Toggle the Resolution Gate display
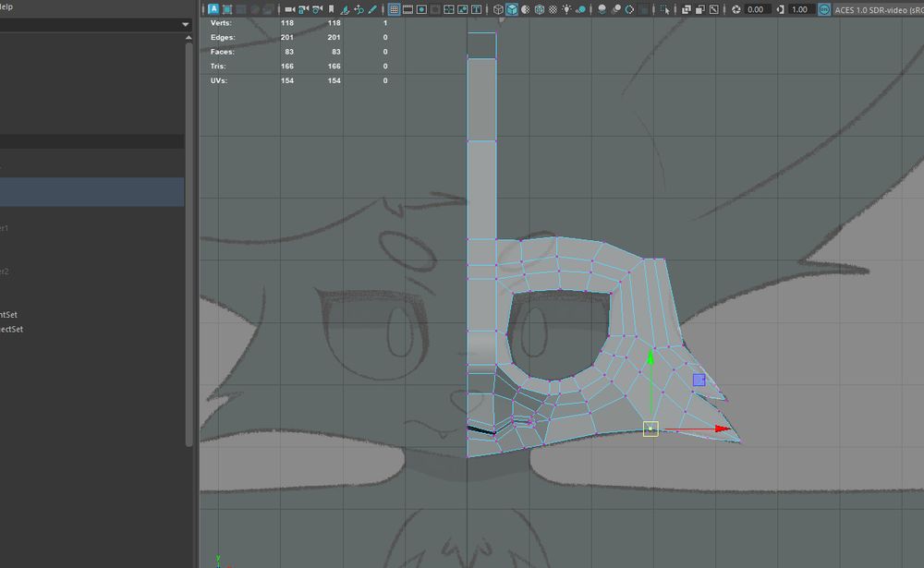This screenshot has height=568, width=924. 421,9
